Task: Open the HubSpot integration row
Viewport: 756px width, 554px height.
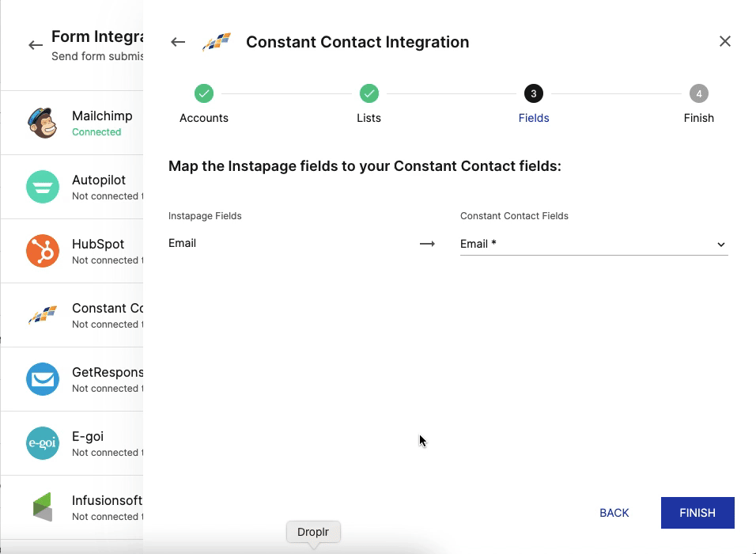Action: pyautogui.click(x=72, y=251)
